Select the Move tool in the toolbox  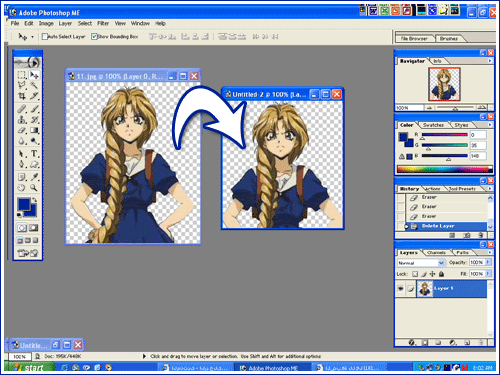click(x=34, y=75)
